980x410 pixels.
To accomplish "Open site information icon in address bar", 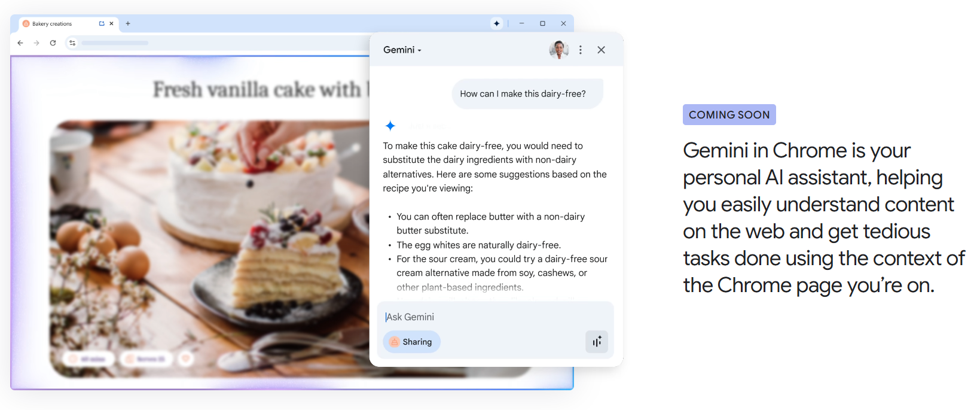I will (72, 42).
